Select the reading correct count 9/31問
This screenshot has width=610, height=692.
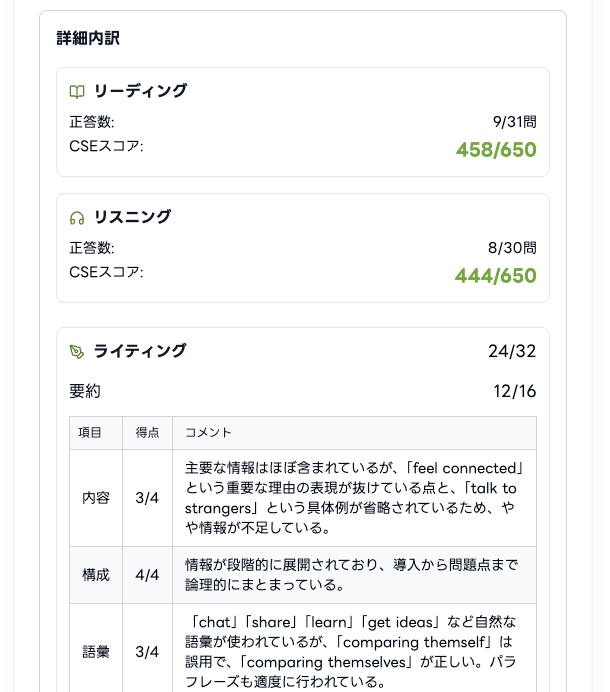514,122
